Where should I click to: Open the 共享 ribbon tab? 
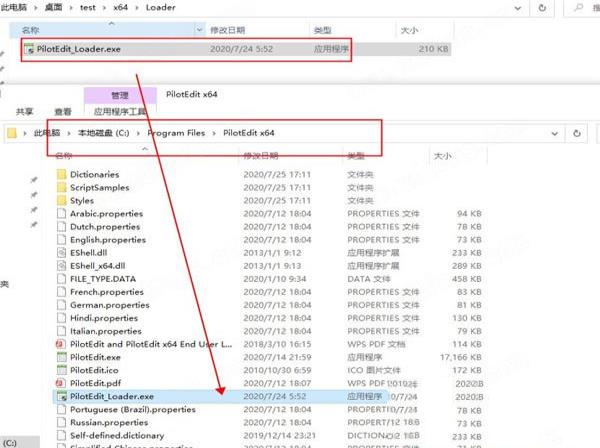click(x=24, y=112)
